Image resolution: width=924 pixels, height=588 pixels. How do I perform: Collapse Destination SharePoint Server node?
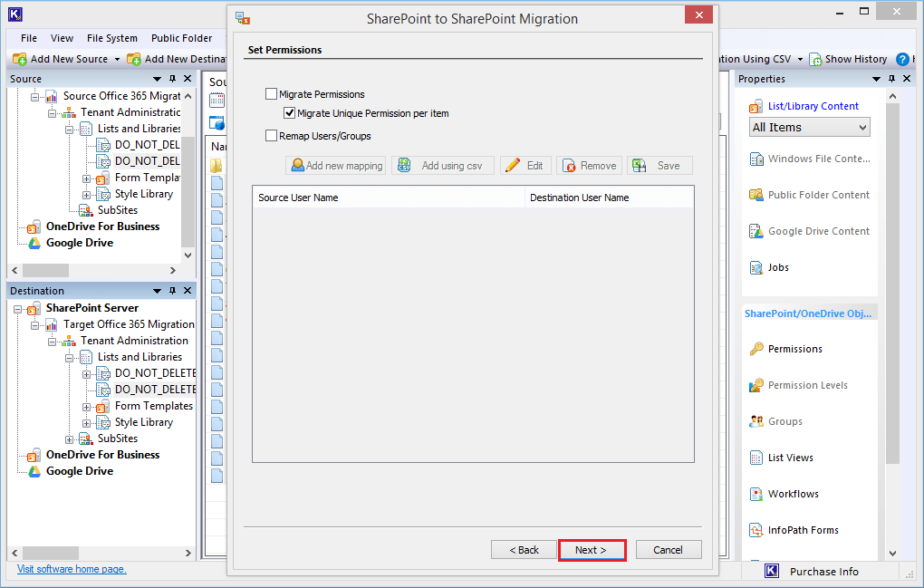[18, 309]
